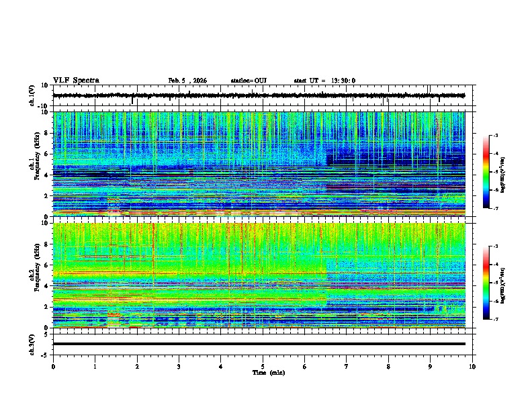Viewport: 532px width, 411px height.
Task: Click the 'start UT = 13:30:0' header text
Action: [324, 81]
